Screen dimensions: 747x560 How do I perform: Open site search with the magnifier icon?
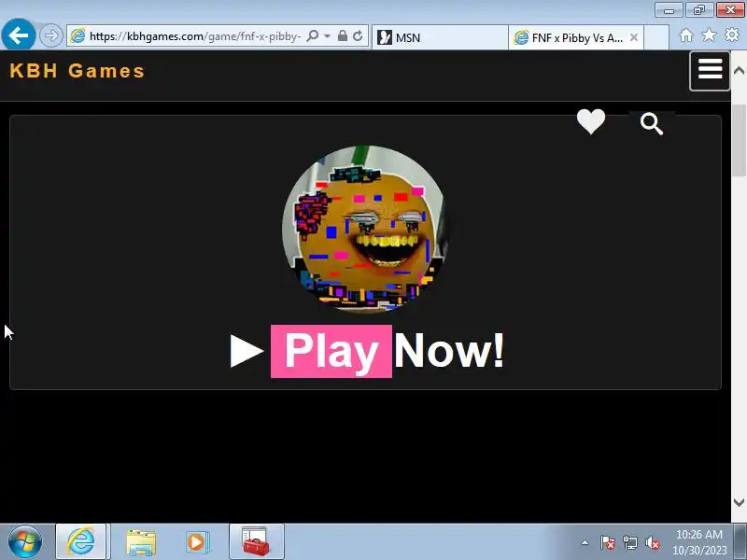[x=652, y=124]
